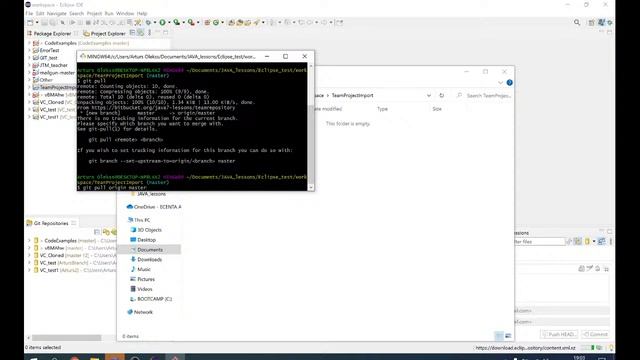Viewport: 640px width, 360px height.
Task: Open the Window menu
Action: [125, 13]
